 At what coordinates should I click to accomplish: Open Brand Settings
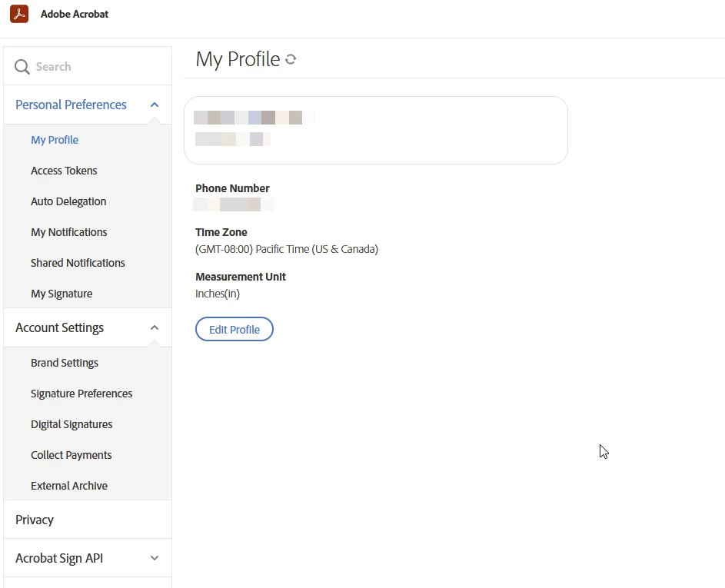pyautogui.click(x=65, y=363)
